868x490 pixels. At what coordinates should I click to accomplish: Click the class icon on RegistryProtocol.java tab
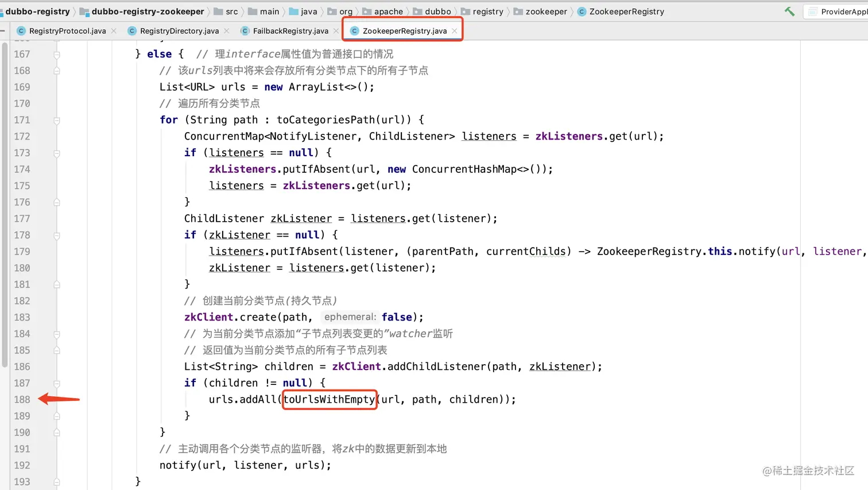point(21,31)
